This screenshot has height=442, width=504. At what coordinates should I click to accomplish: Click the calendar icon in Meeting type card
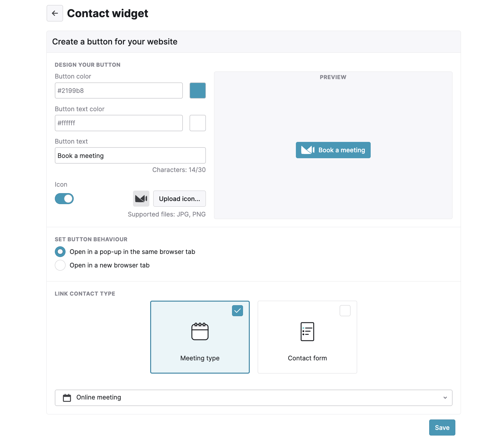(200, 331)
